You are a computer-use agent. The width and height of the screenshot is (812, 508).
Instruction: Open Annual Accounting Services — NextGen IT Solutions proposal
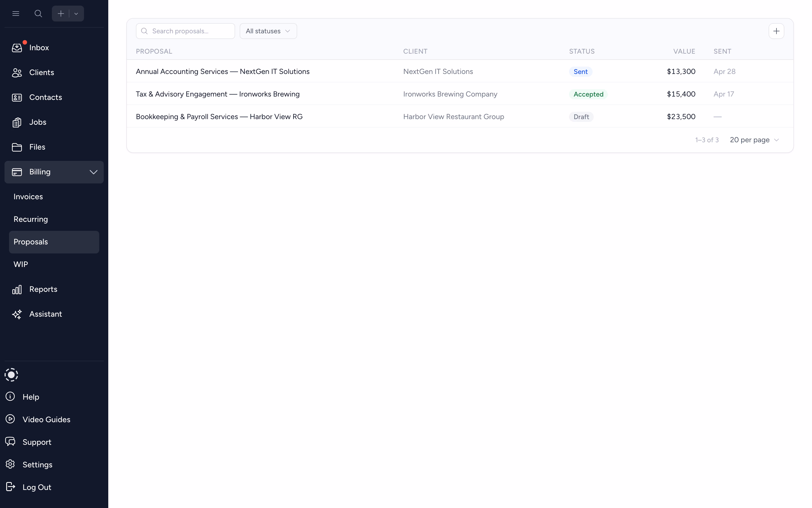click(223, 72)
